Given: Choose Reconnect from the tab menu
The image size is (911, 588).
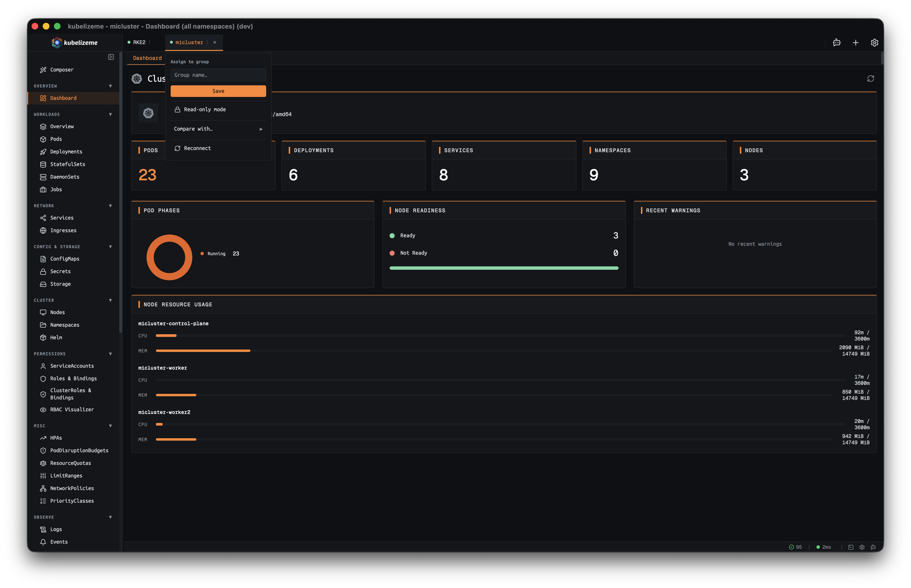Looking at the screenshot, I should [218, 149].
